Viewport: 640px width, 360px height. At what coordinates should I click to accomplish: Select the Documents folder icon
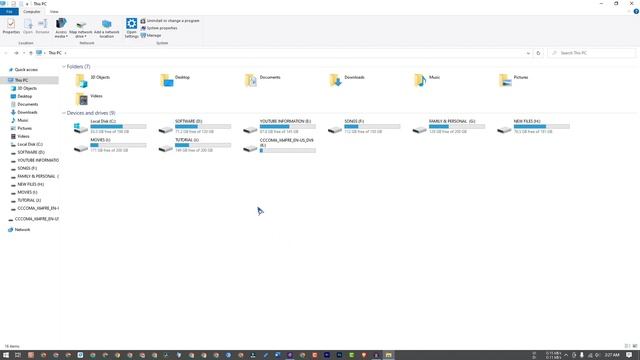point(251,80)
